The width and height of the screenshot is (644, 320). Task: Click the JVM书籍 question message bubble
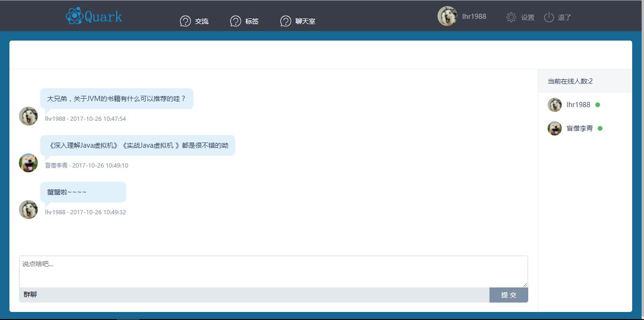[117, 99]
